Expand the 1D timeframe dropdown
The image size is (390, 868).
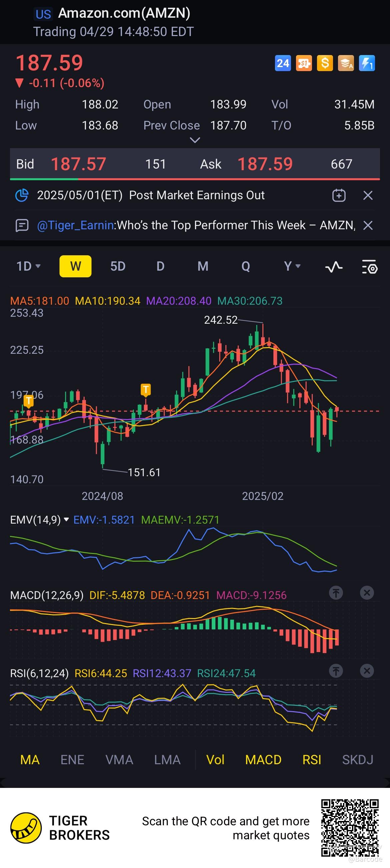[29, 266]
